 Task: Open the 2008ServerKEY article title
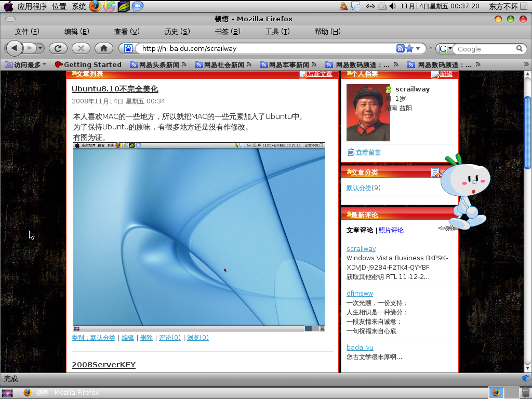103,365
